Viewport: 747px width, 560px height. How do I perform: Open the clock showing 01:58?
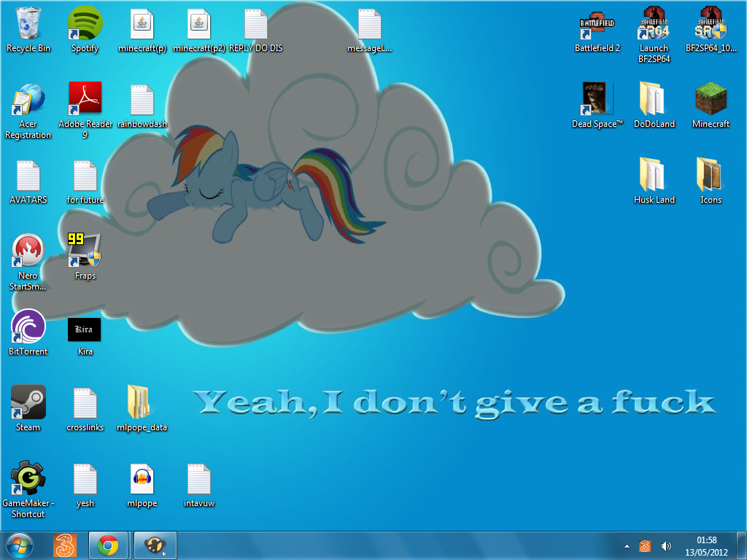[x=706, y=546]
